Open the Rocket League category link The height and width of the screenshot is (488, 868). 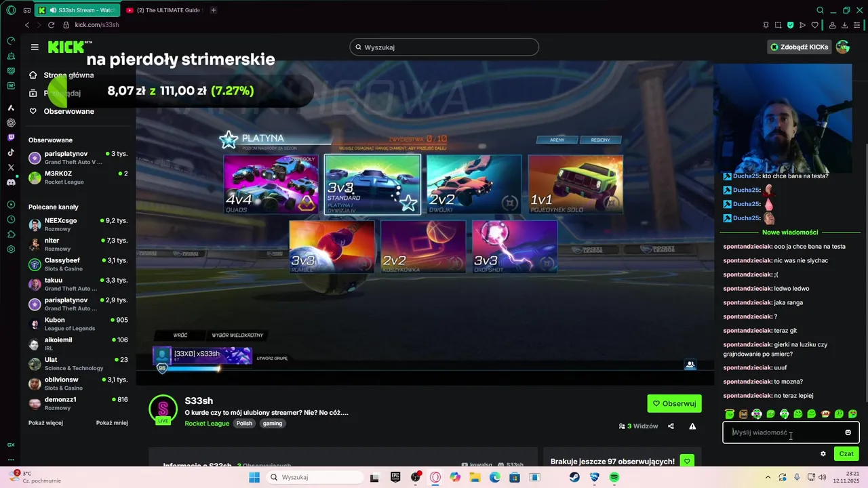point(207,424)
